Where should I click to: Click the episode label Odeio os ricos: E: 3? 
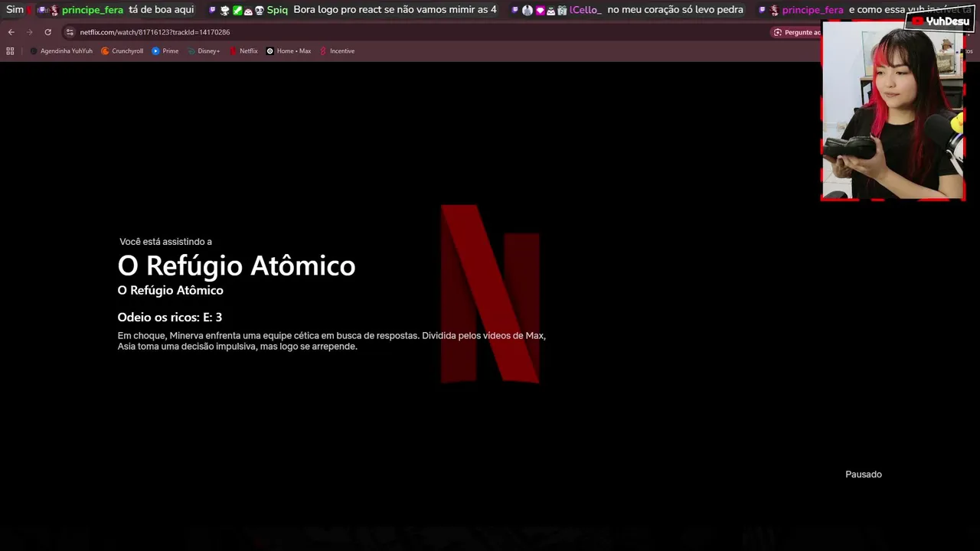(x=170, y=317)
